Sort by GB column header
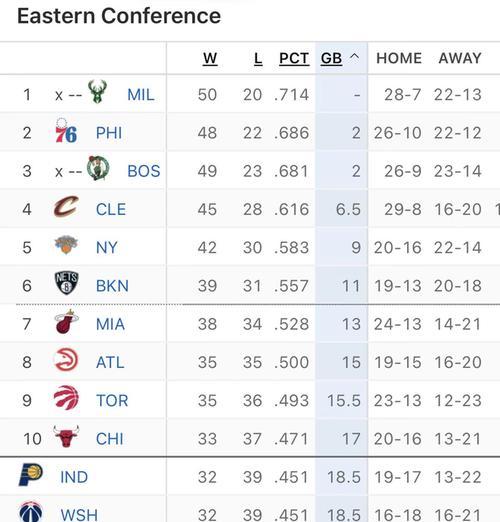500x522 pixels. tap(331, 59)
